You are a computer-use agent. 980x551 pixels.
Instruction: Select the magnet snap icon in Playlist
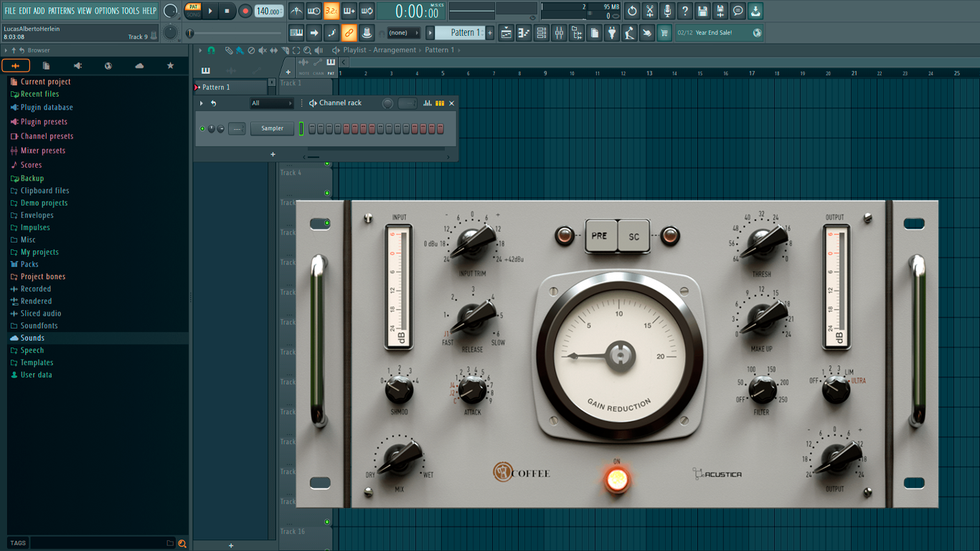[x=211, y=50]
